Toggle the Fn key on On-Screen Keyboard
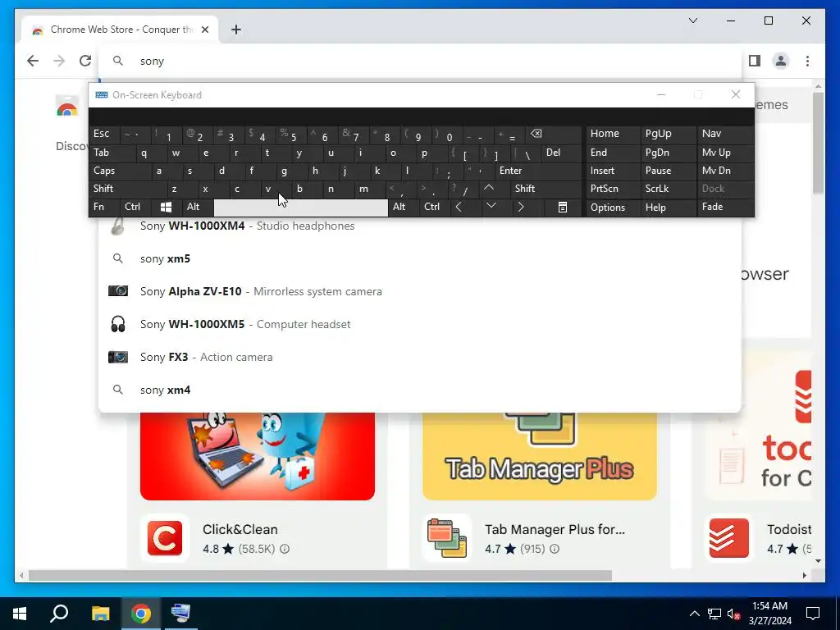The height and width of the screenshot is (630, 840). 104,207
